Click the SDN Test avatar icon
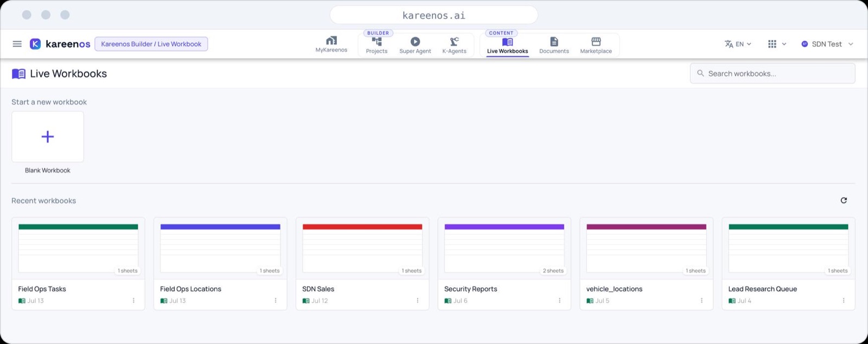The height and width of the screenshot is (344, 868). click(x=805, y=44)
